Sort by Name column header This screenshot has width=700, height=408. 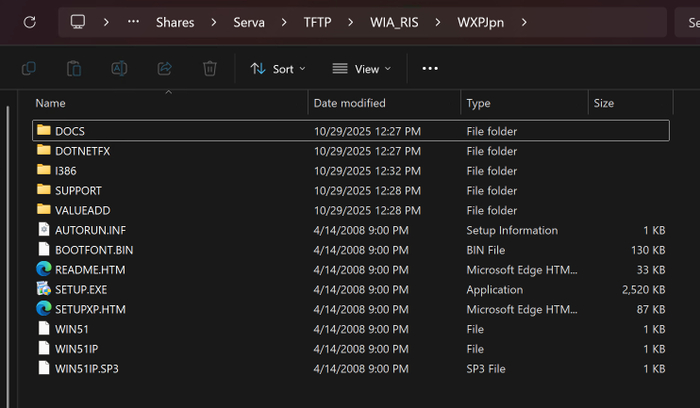[x=50, y=103]
